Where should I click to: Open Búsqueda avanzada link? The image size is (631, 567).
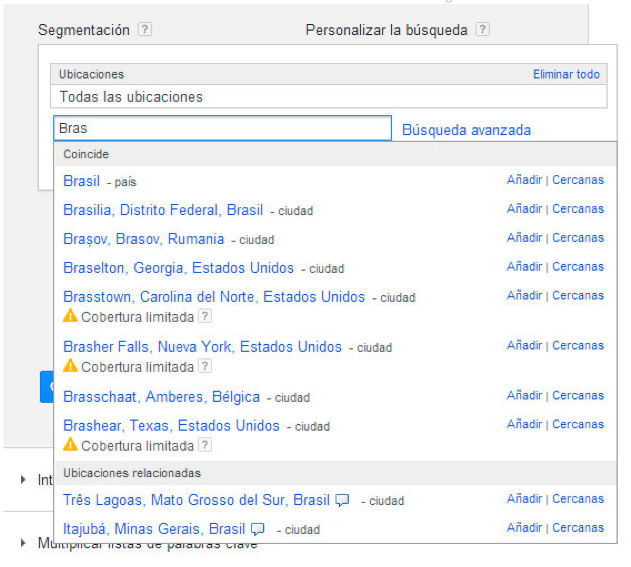coord(466,130)
